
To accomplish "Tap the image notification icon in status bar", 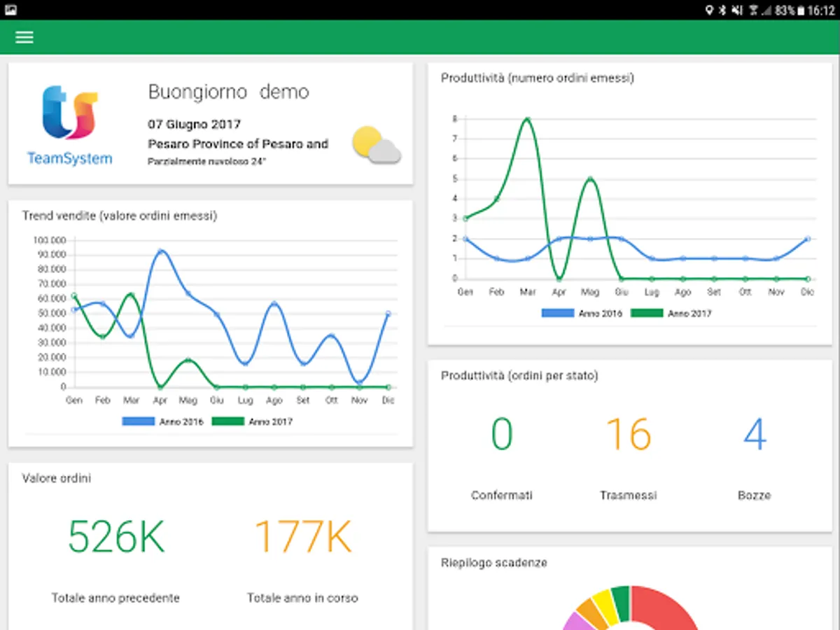I will (10, 10).
